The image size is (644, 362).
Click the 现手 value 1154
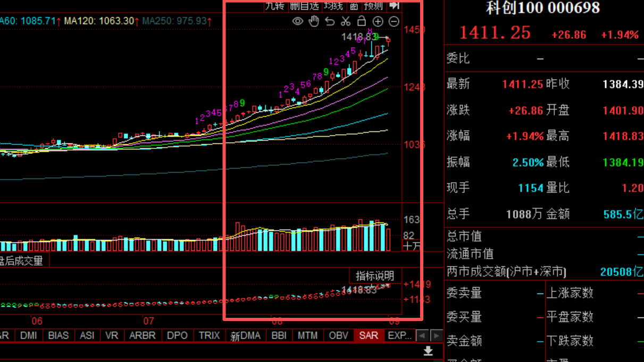[531, 188]
